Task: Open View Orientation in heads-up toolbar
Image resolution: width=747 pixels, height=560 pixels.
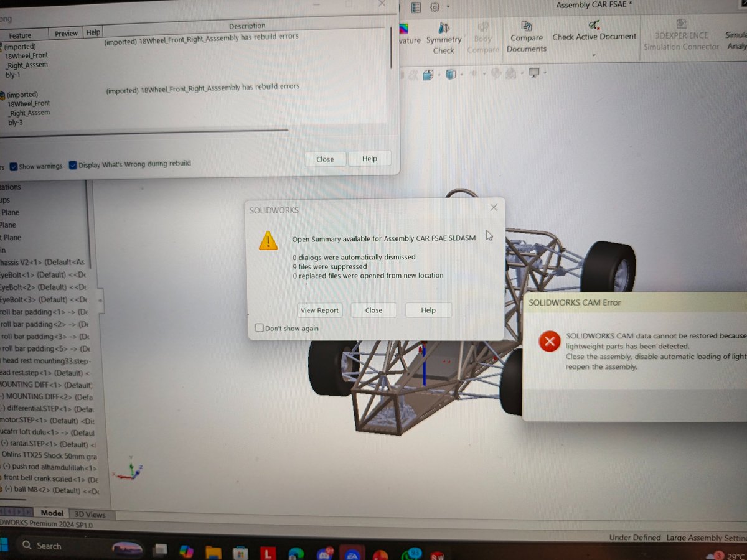Action: (x=428, y=75)
